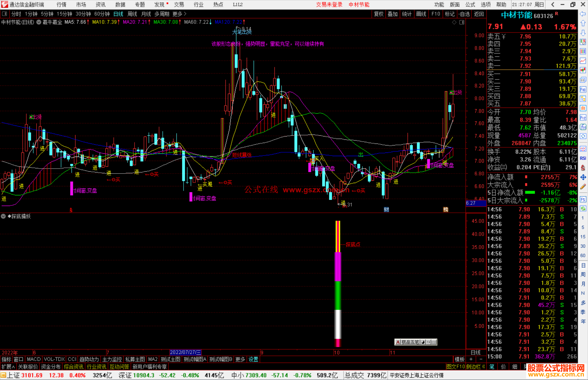Toggle the side panel icon beside diamond

click(x=462, y=22)
